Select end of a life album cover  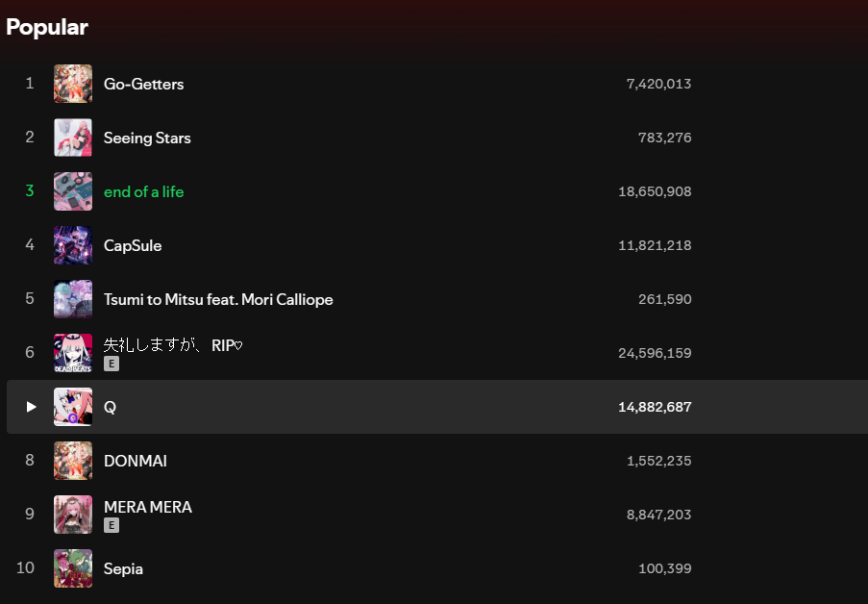[x=73, y=191]
